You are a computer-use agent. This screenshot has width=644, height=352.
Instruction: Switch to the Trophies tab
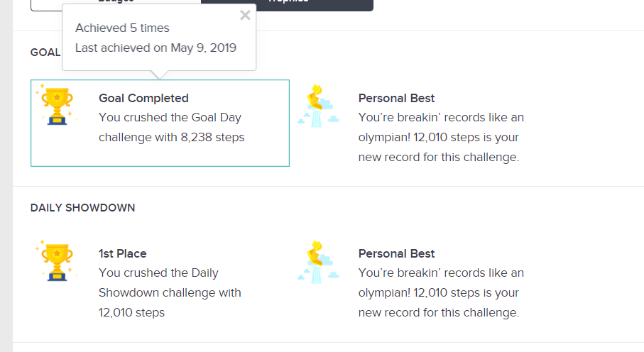(x=287, y=4)
